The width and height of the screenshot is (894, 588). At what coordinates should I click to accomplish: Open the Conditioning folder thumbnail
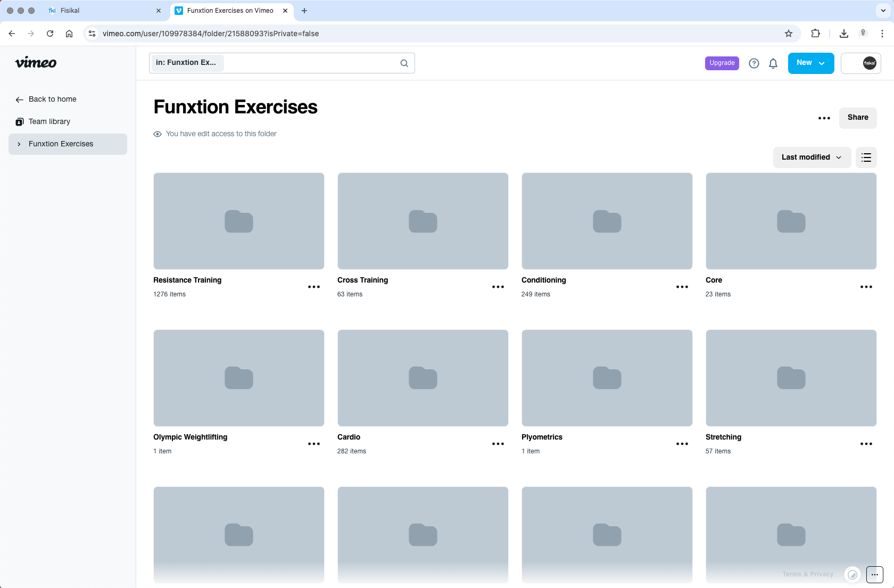[607, 221]
